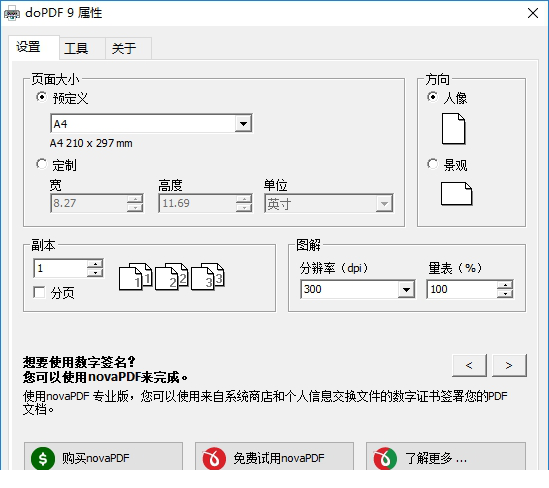Click the first collate pages icon
549x488 pixels.
pyautogui.click(x=135, y=277)
